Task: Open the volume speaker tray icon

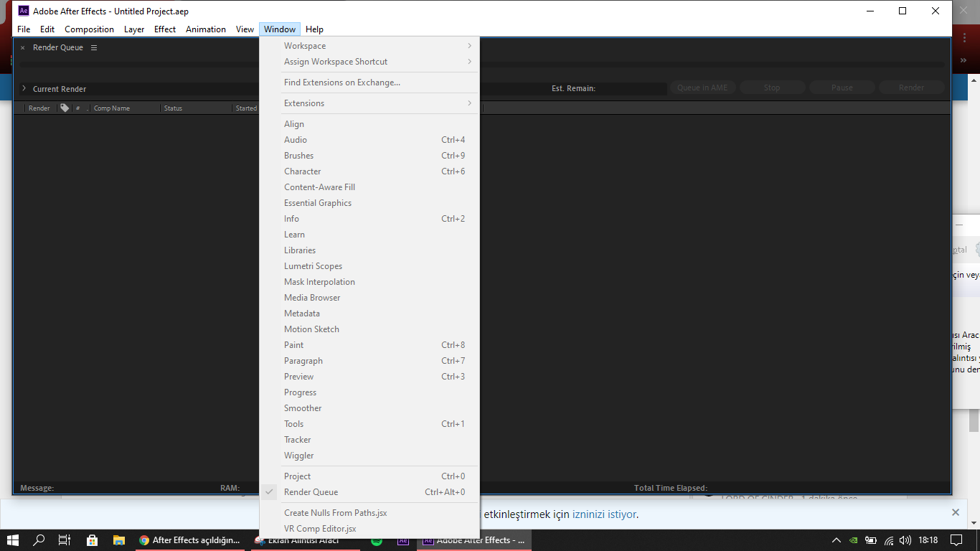Action: [x=905, y=540]
